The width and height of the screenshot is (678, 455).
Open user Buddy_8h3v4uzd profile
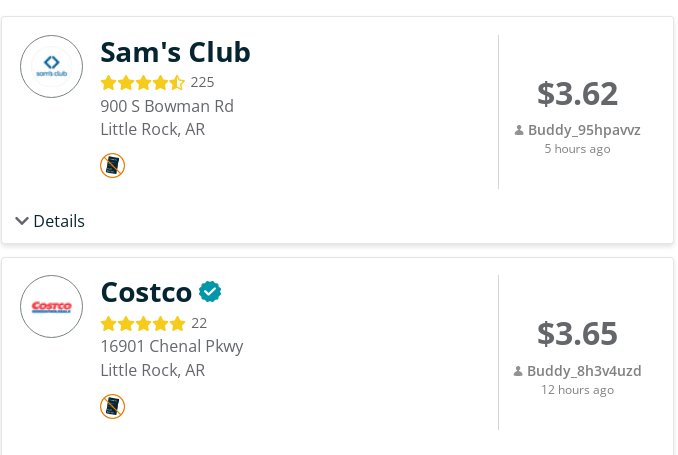point(584,371)
